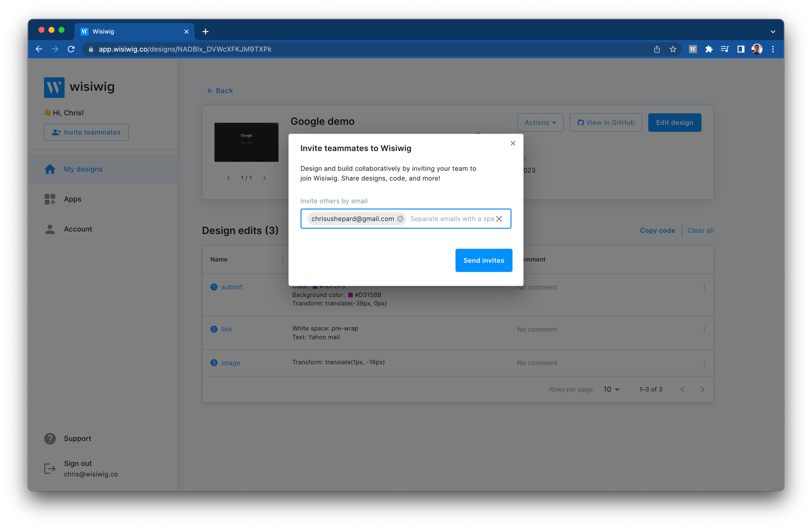Click the Google demo design thumbnail
Image resolution: width=812 pixels, height=528 pixels.
246,142
